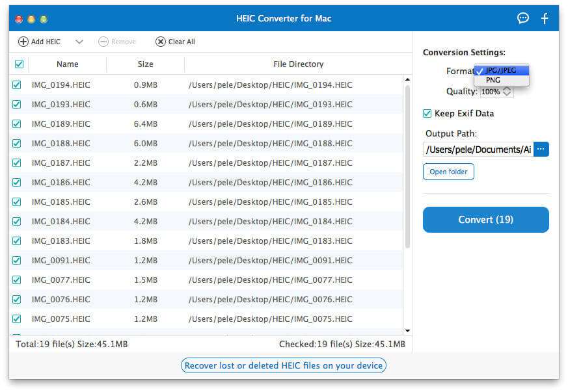Sort files by the Size column header
This screenshot has width=568, height=392.
(x=145, y=64)
